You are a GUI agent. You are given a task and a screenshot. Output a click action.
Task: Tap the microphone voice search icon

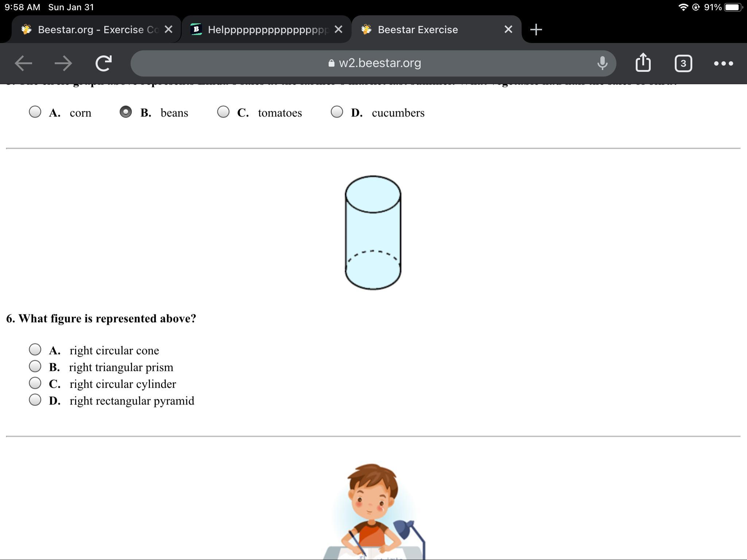coord(602,63)
